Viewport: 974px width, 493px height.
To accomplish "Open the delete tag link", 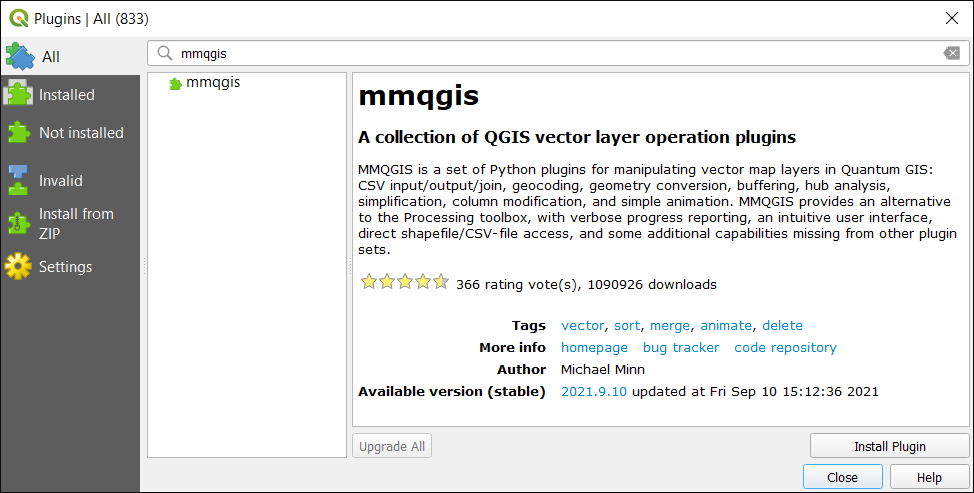I will click(x=782, y=325).
